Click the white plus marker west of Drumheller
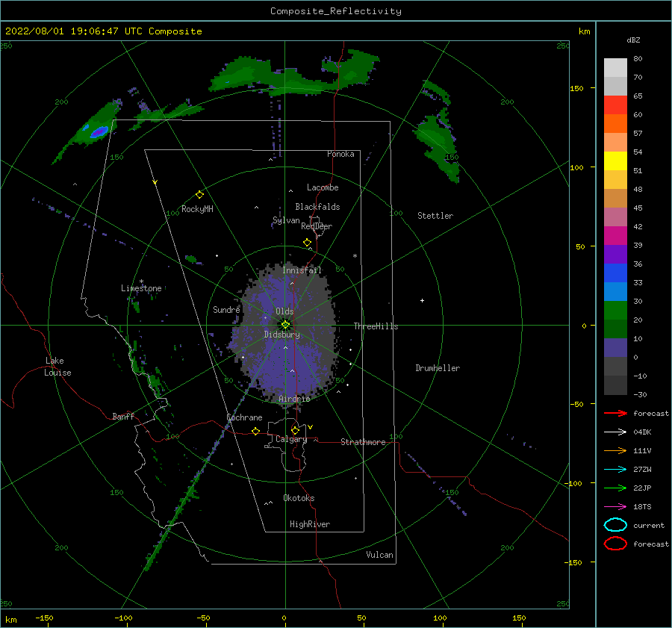Viewport: 672px width, 628px height. tap(422, 300)
